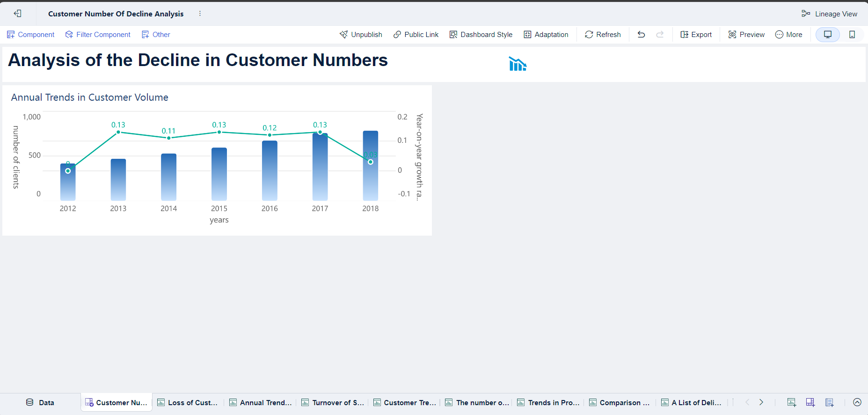Click the add component (chart plus) icon
This screenshot has height=415, width=868.
(791, 402)
